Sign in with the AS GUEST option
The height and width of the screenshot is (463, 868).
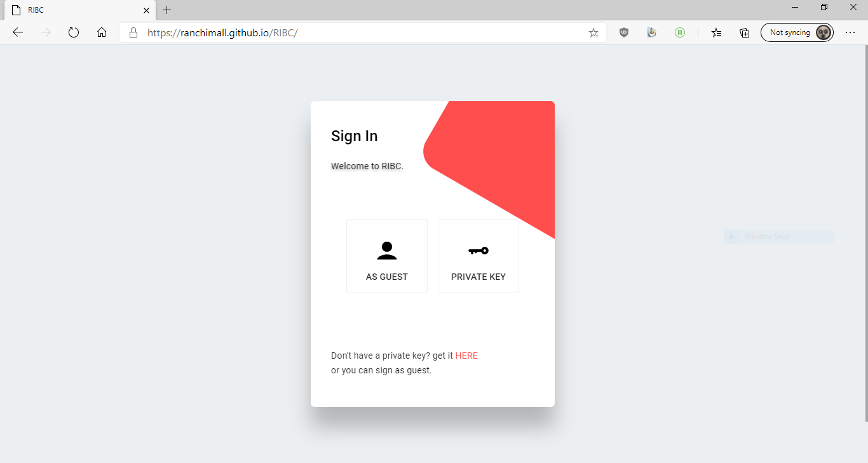(x=387, y=256)
